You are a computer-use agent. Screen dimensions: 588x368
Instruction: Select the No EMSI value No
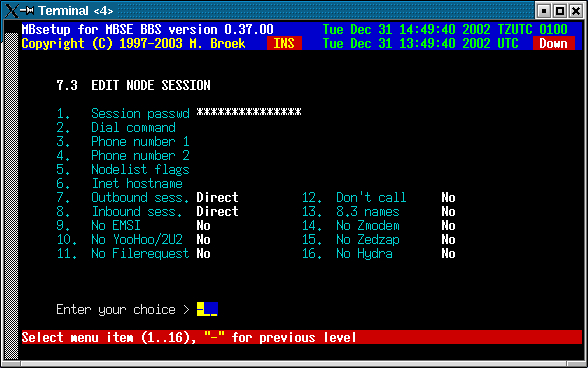click(x=204, y=225)
